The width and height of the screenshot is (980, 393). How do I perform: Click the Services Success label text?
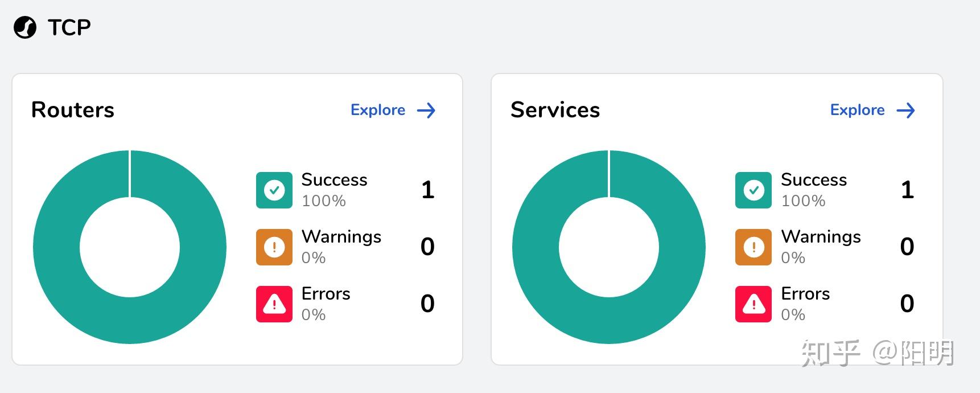814,180
